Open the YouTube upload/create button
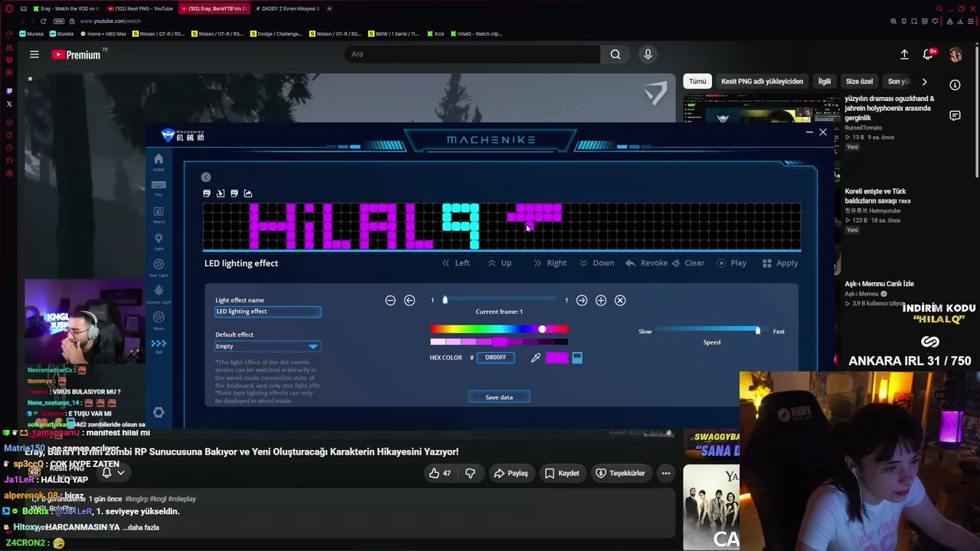The image size is (980, 551). tap(904, 54)
